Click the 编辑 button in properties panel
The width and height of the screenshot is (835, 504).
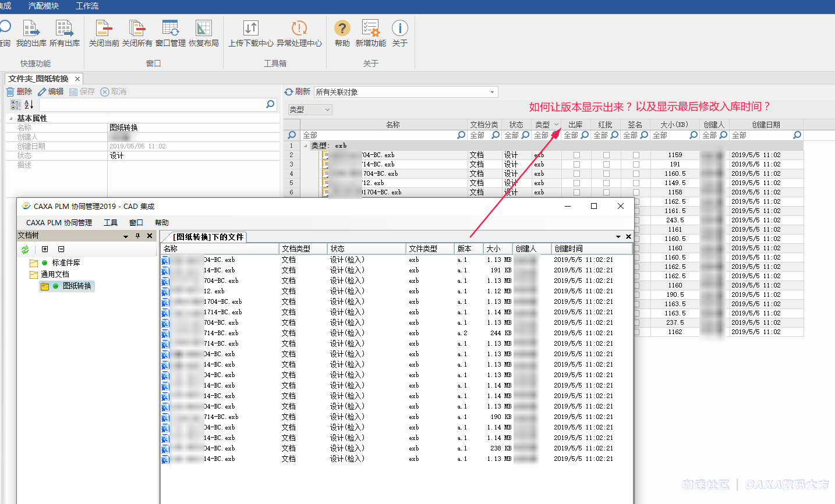click(51, 92)
